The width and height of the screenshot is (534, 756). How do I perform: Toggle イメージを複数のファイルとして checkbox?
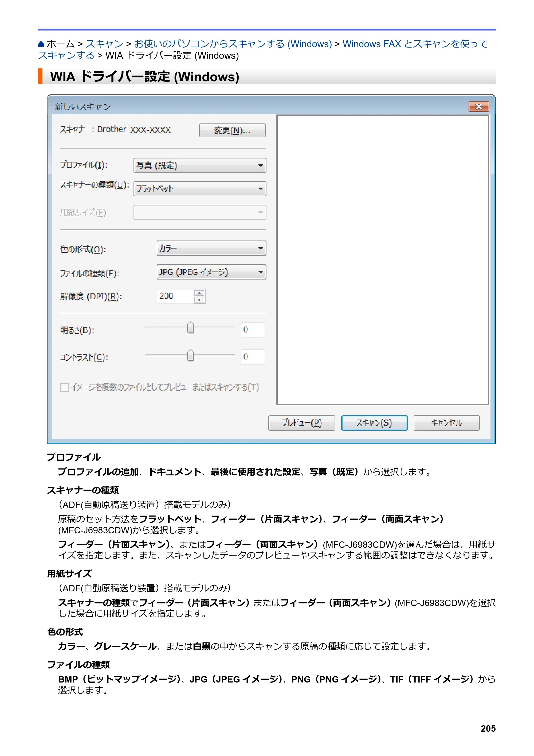tap(65, 387)
